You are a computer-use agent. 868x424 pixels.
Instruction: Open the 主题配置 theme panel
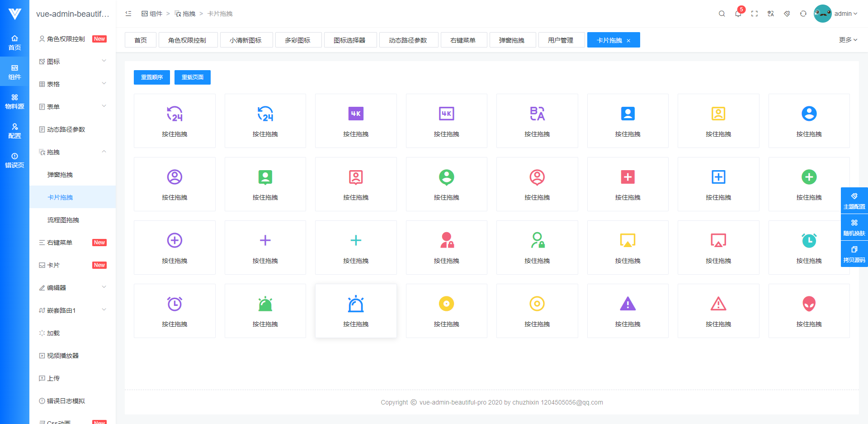click(854, 200)
